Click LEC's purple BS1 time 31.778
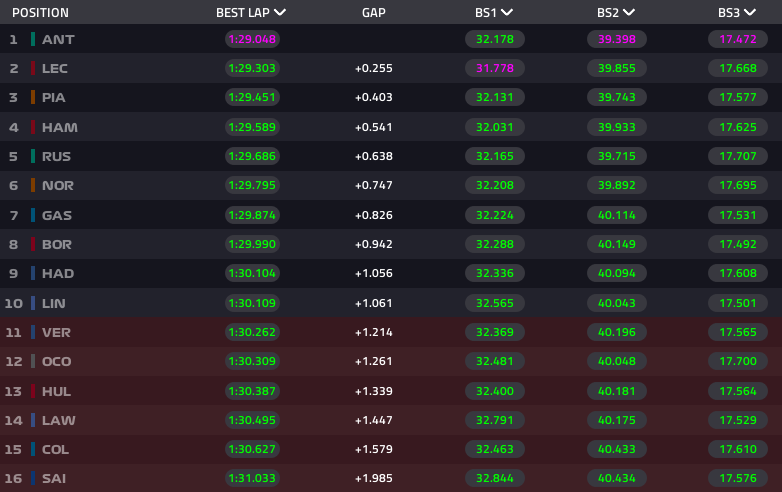The image size is (782, 492). coord(495,68)
